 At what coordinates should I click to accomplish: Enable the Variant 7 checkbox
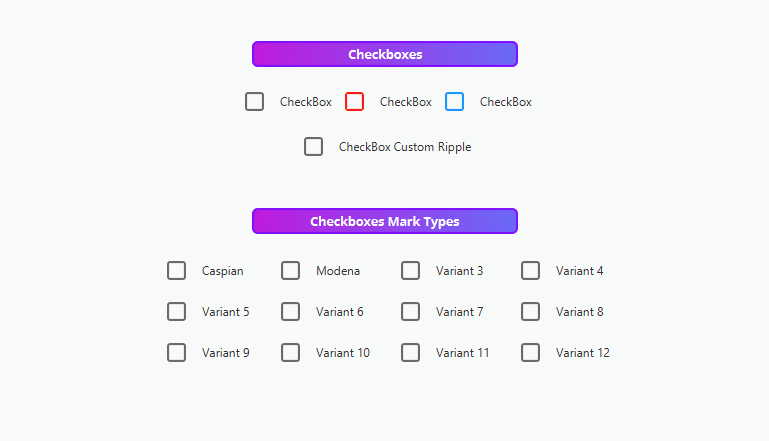click(x=410, y=311)
